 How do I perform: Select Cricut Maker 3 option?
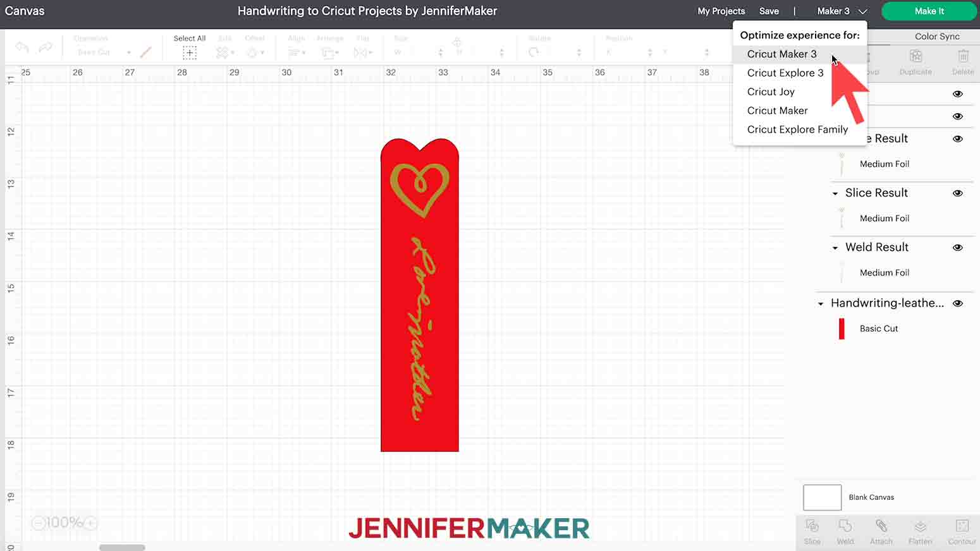(x=800, y=54)
